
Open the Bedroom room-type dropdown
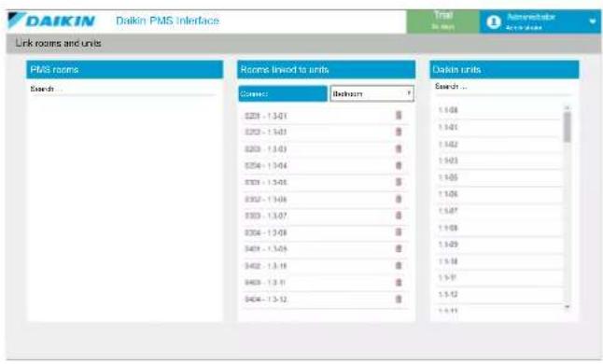pyautogui.click(x=372, y=93)
